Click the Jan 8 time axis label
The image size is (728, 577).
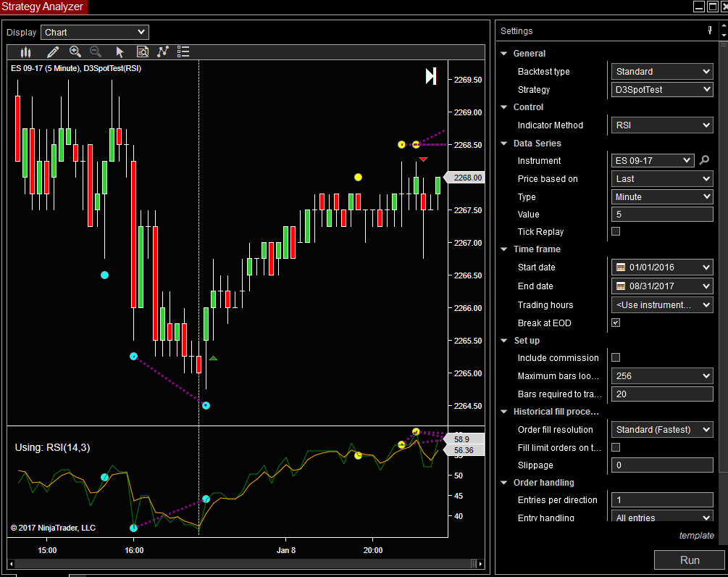pos(286,550)
